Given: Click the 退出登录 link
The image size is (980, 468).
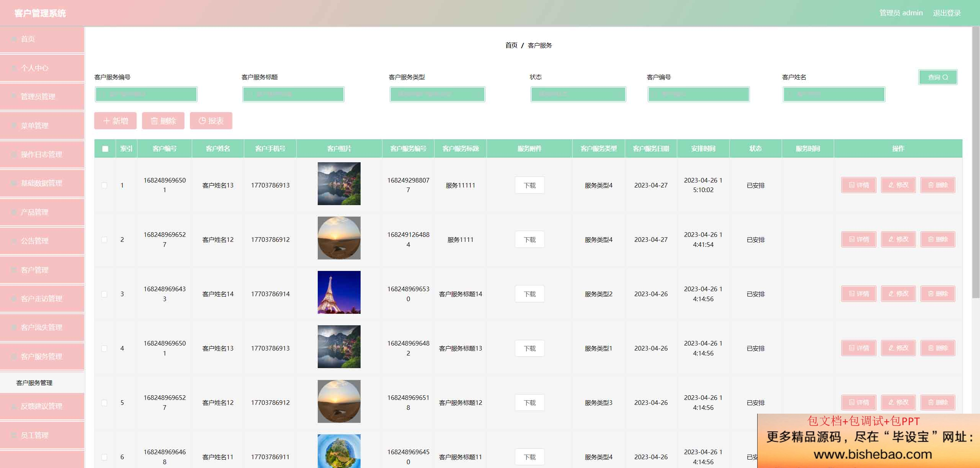Looking at the screenshot, I should (947, 13).
